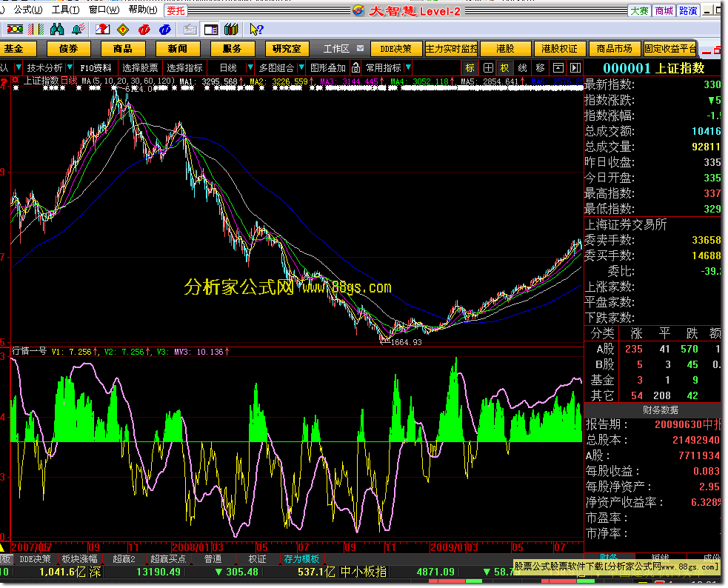Screen dimensions: 728x588
Task: Click 图形叠加
Action: (328, 68)
